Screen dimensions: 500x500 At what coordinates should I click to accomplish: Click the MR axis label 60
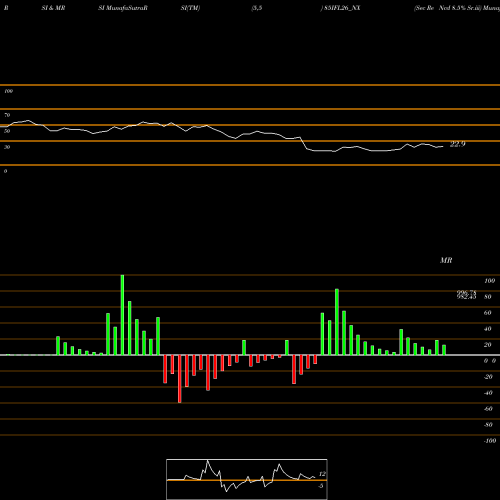[x=487, y=313]
